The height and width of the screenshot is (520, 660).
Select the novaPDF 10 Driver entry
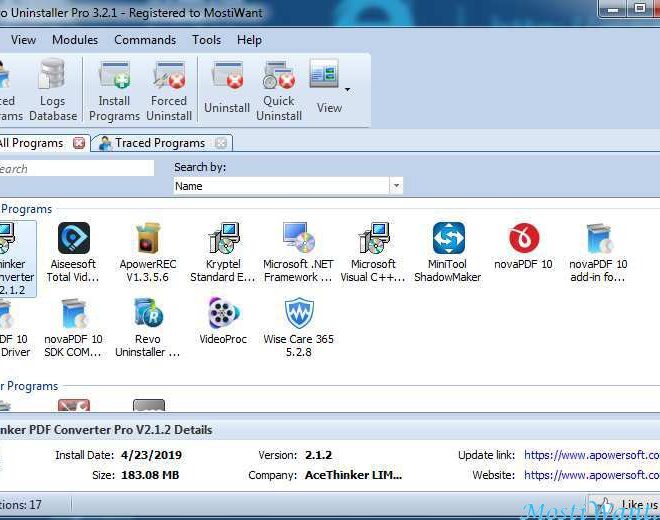tap(13, 327)
